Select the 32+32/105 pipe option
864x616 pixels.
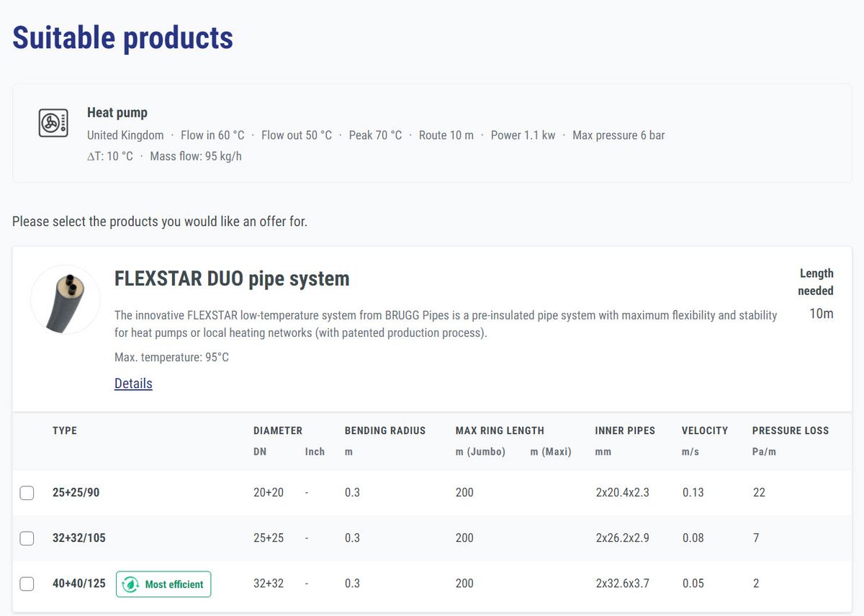click(27, 538)
